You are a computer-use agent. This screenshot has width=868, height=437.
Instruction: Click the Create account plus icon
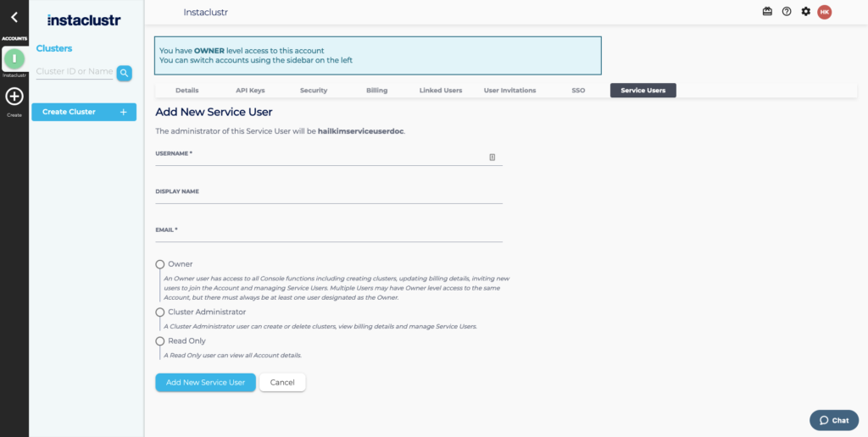point(14,97)
